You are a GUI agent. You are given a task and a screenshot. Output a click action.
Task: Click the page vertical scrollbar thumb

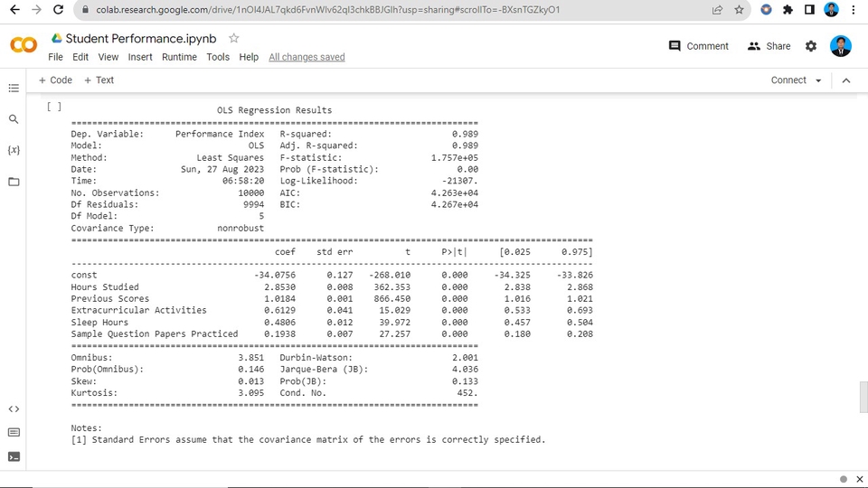tap(863, 397)
